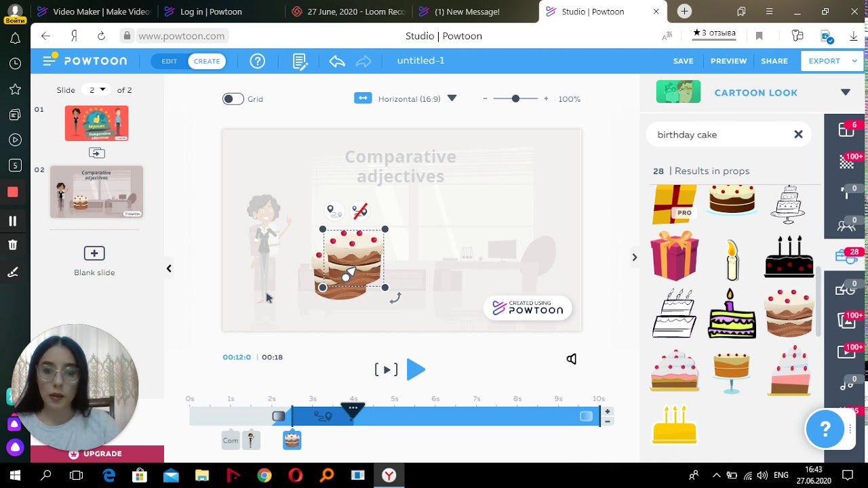Add the purple and yellow cake prop
This screenshot has height=488, width=868.
click(x=732, y=314)
